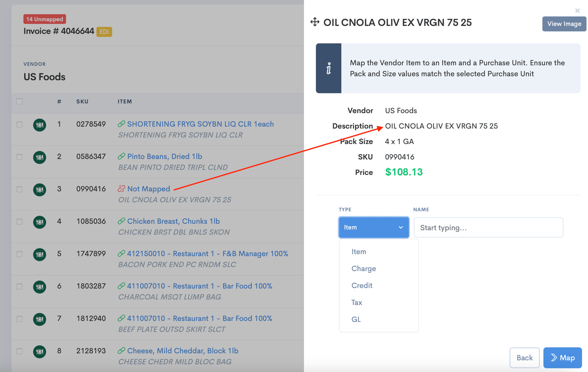This screenshot has height=372, width=588.
Task: Click the green food icon on row 3
Action: 40,190
